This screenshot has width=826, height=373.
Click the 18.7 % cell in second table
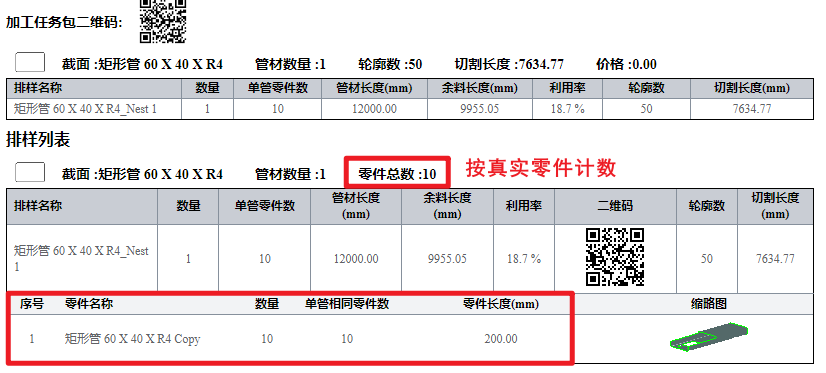point(524,259)
